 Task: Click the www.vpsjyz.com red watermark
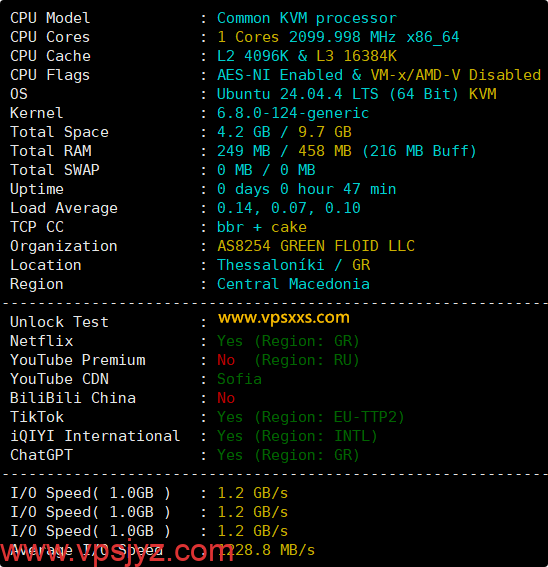[116, 552]
